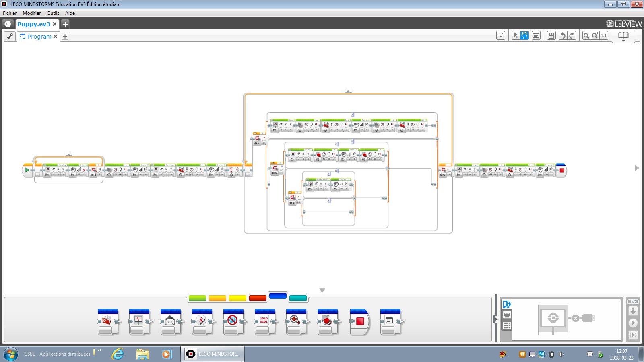
Task: Switch to orange Flow Control palette
Action: tap(217, 298)
